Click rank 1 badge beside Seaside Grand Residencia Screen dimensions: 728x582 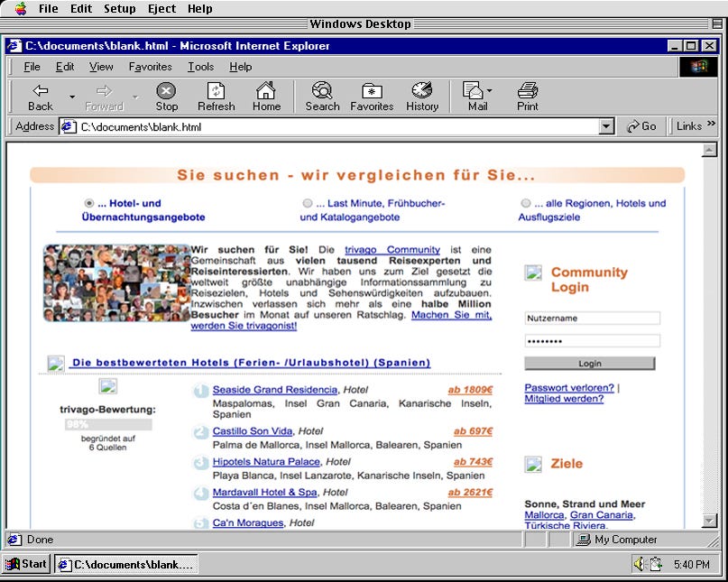[200, 390]
